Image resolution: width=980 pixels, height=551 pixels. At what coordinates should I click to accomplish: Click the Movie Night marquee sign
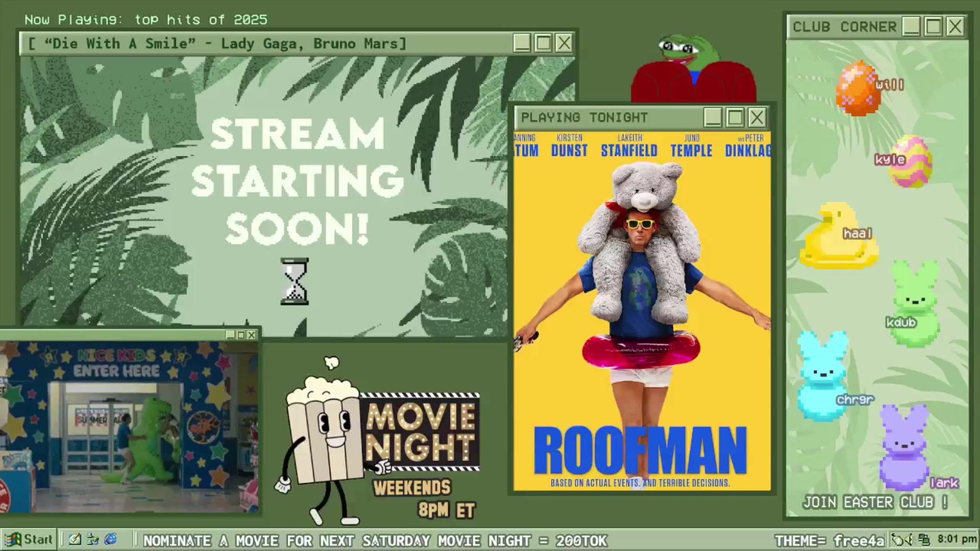tap(422, 432)
